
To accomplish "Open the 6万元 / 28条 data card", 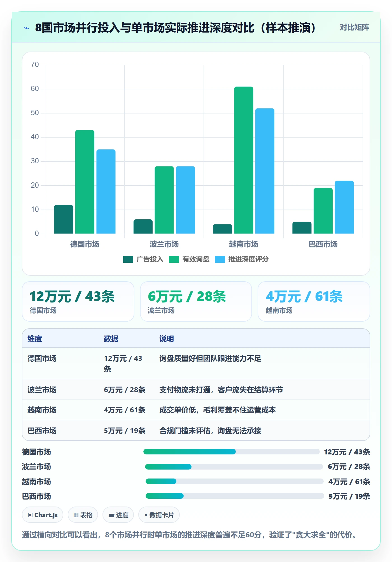I will [196, 301].
